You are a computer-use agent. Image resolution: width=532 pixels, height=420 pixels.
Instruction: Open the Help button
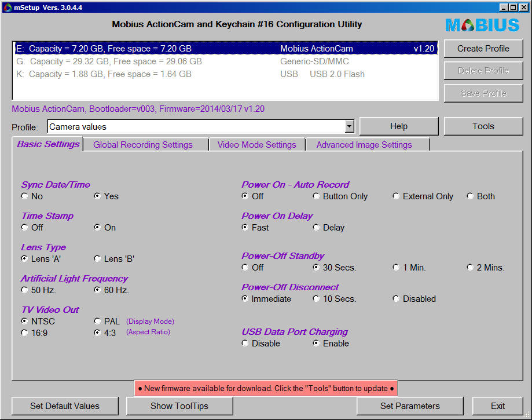click(399, 126)
